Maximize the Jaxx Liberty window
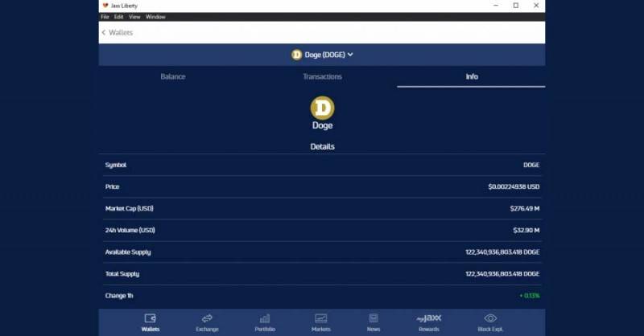 516,6
